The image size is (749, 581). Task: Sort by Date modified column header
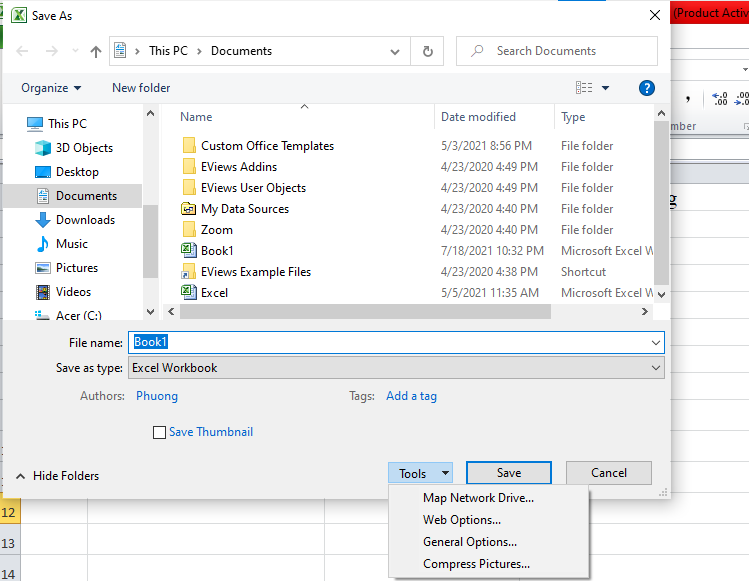pos(478,117)
